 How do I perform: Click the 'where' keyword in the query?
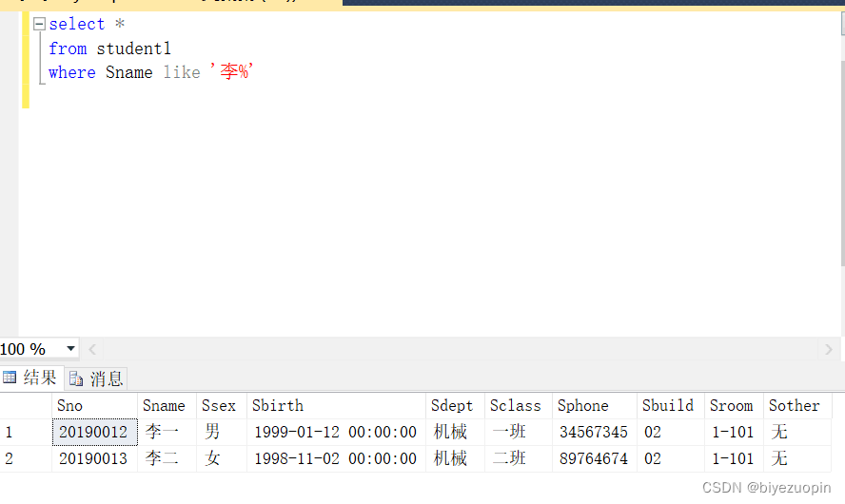(x=72, y=72)
